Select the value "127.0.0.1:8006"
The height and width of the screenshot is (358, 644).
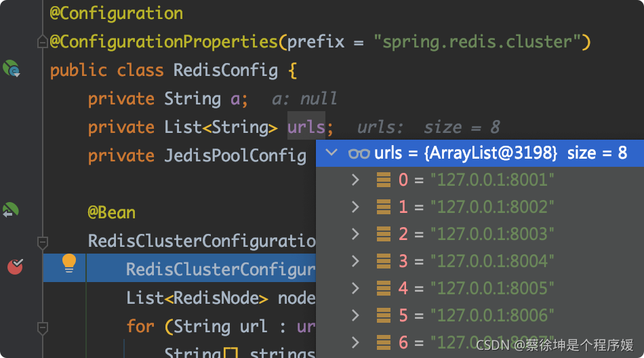point(492,315)
